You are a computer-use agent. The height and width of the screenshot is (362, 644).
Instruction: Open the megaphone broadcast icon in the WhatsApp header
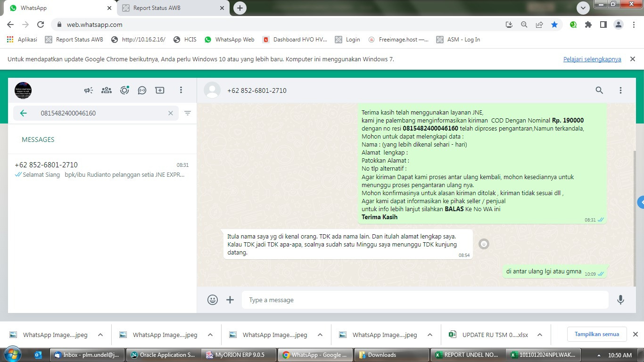tap(89, 90)
